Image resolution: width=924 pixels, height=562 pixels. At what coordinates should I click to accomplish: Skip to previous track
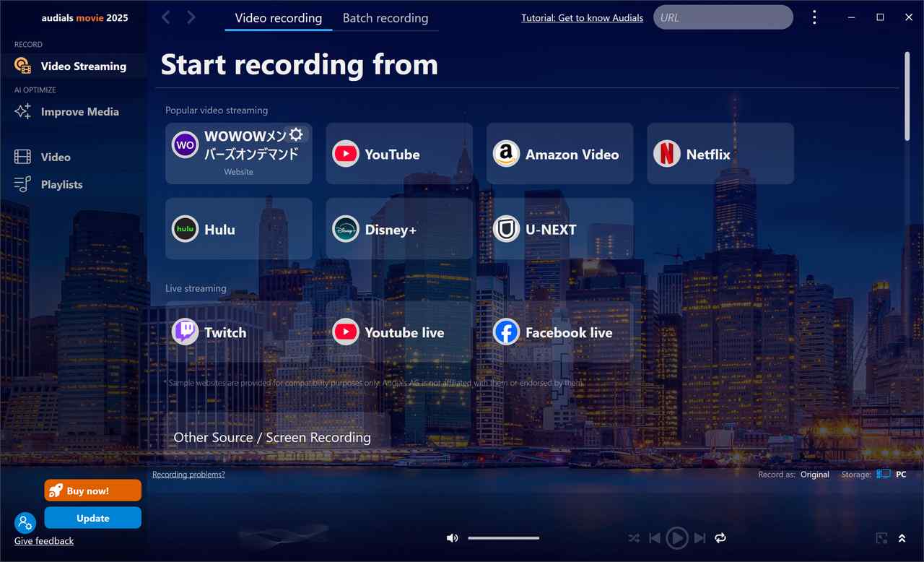coord(655,538)
